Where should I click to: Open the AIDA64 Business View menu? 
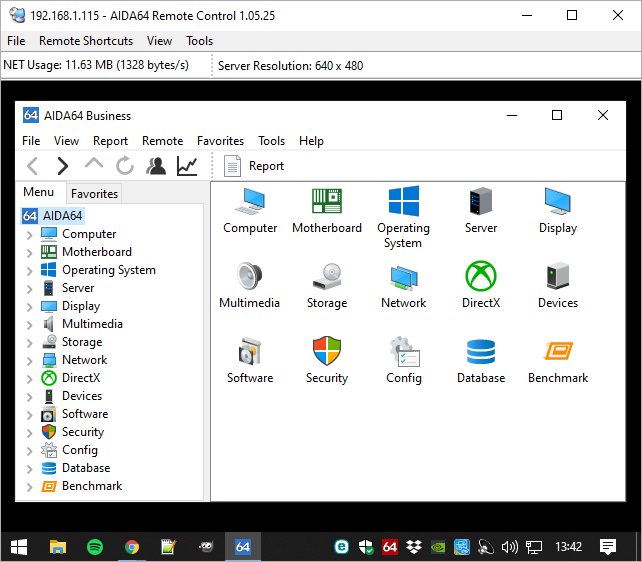pyautogui.click(x=66, y=141)
